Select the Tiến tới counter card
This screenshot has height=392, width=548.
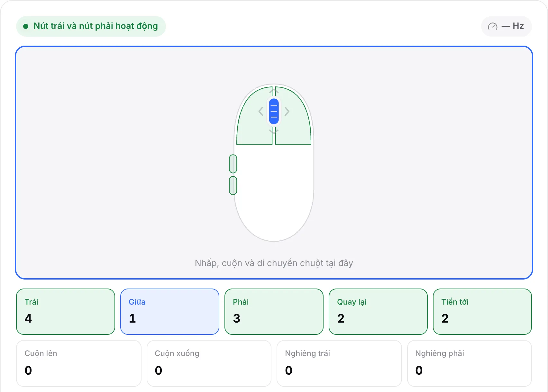pyautogui.click(x=482, y=312)
